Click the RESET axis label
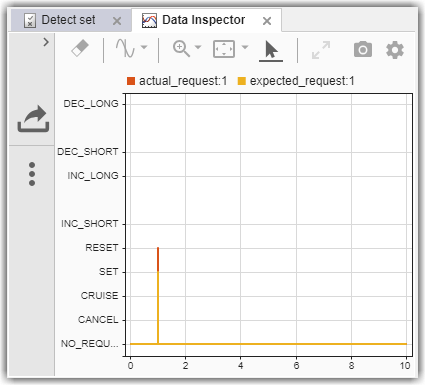Image resolution: width=426 pixels, height=386 pixels. click(102, 248)
